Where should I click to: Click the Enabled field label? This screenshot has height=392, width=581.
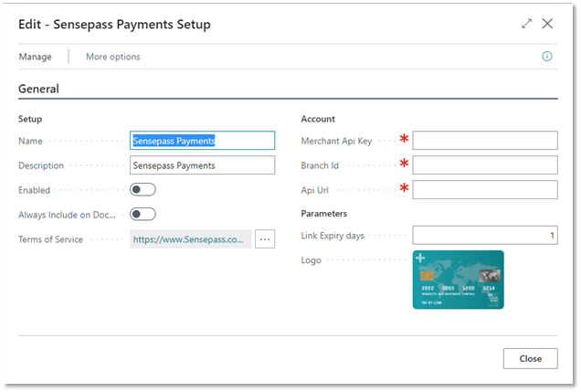tap(34, 190)
